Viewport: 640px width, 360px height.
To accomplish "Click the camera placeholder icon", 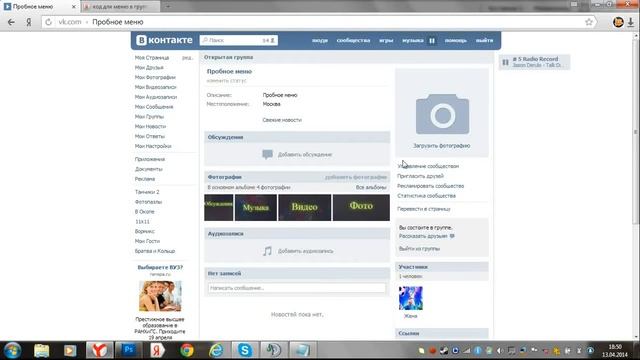I will coord(442,114).
